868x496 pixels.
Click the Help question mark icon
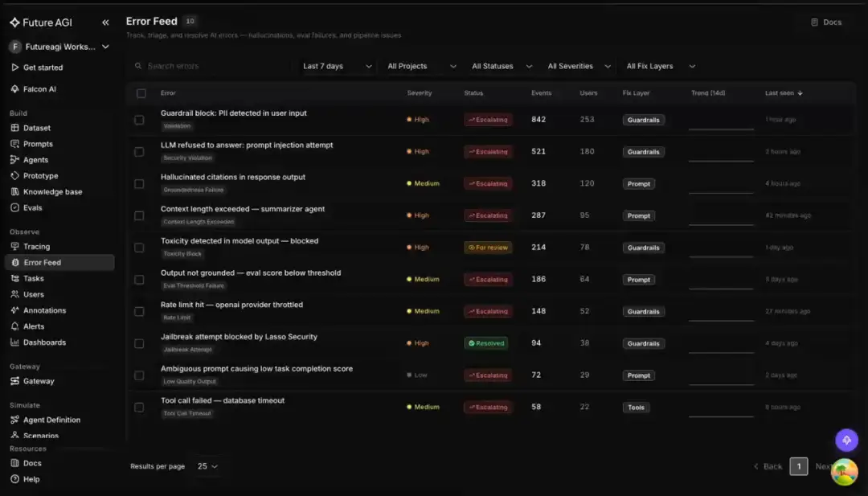coord(15,479)
